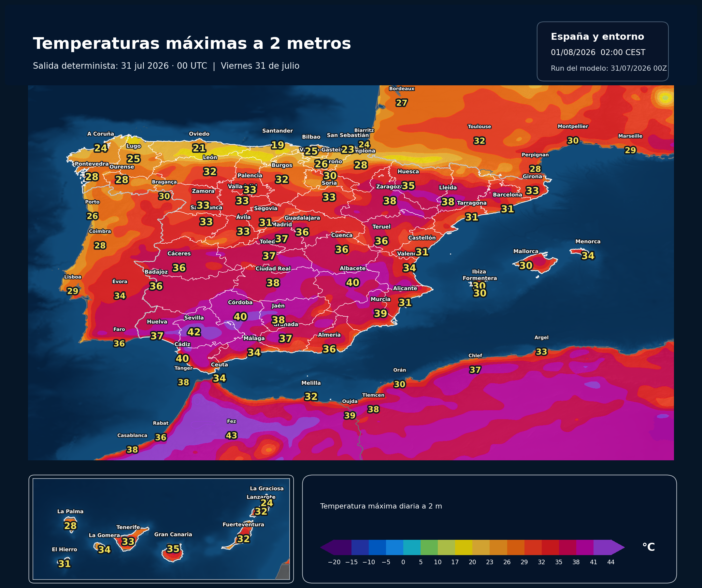Click the yellow legend swatch between 17 and 20
The height and width of the screenshot is (588, 702).
pos(464,547)
